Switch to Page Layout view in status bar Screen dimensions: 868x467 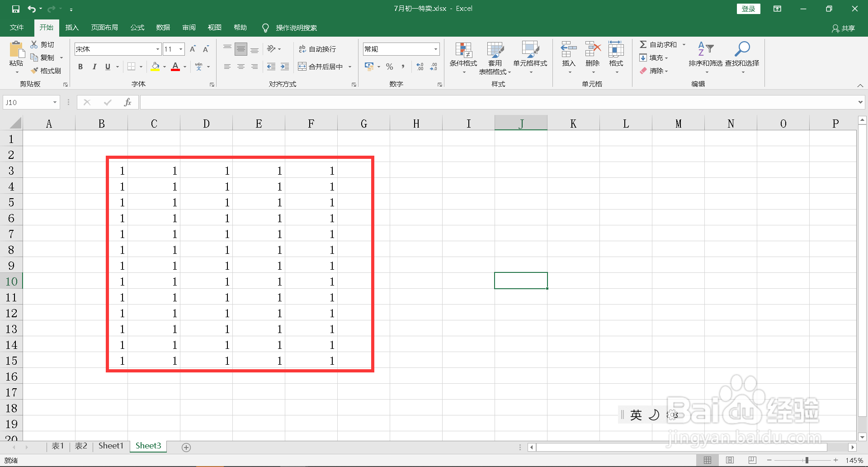[730, 460]
